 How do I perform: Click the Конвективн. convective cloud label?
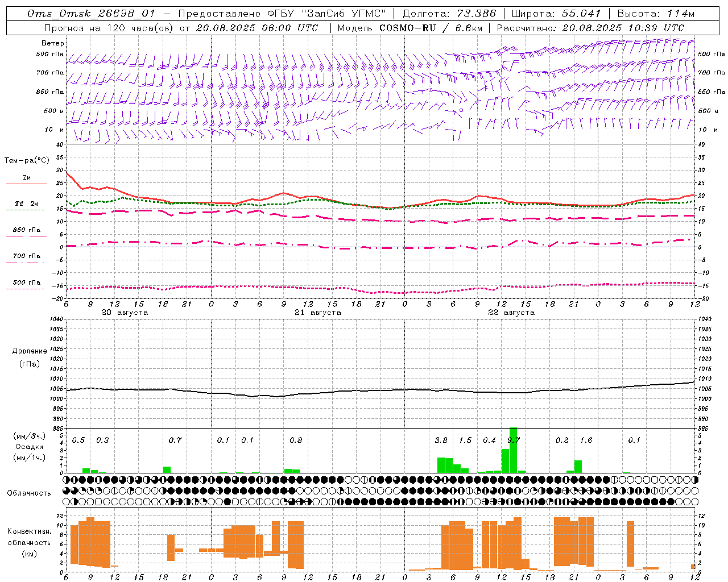click(30, 531)
